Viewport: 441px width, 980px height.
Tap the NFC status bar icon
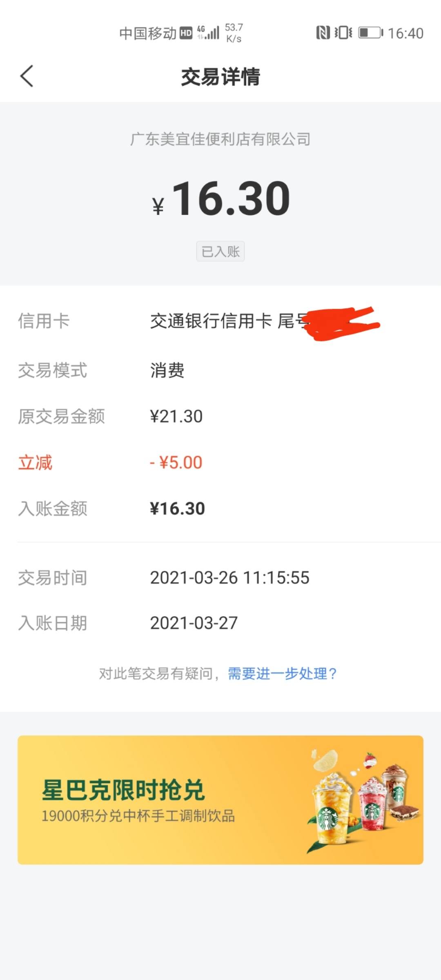coord(323,33)
